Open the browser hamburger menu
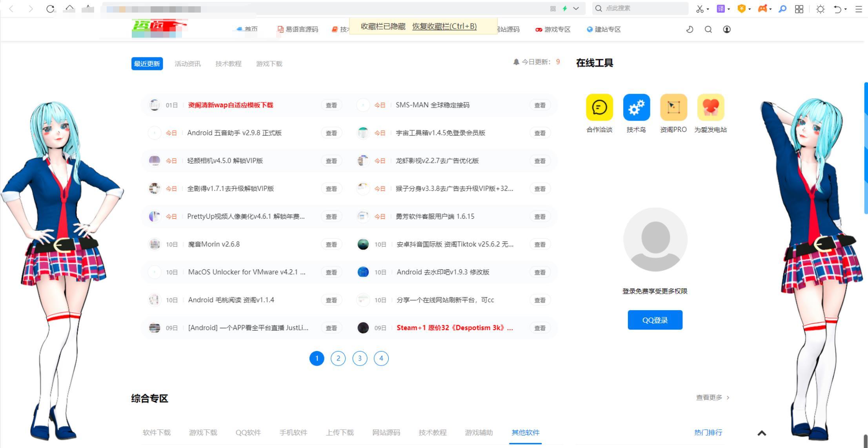This screenshot has height=448, width=868. [x=859, y=9]
